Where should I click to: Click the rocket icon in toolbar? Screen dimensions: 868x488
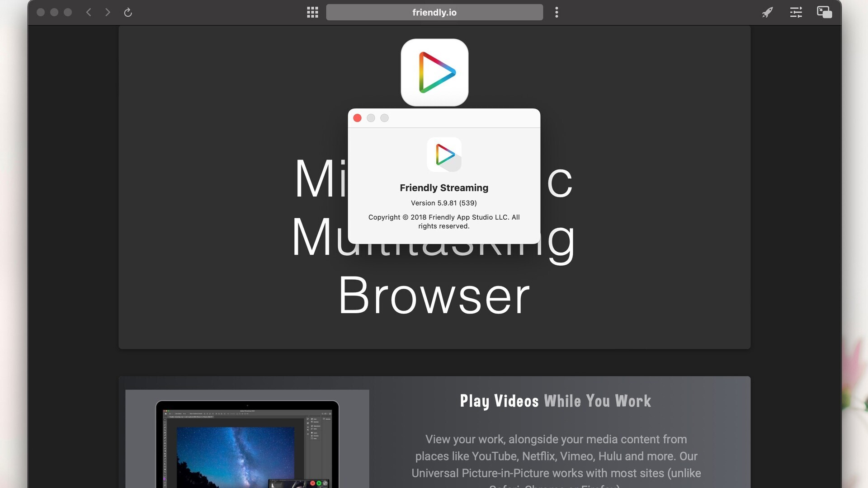pos(767,12)
